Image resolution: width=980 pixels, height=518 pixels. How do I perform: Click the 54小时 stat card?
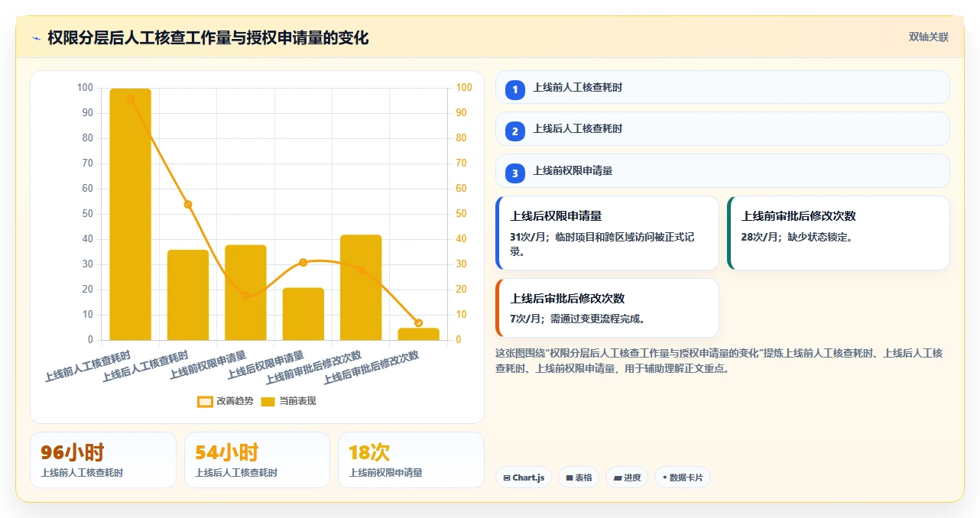click(x=257, y=460)
